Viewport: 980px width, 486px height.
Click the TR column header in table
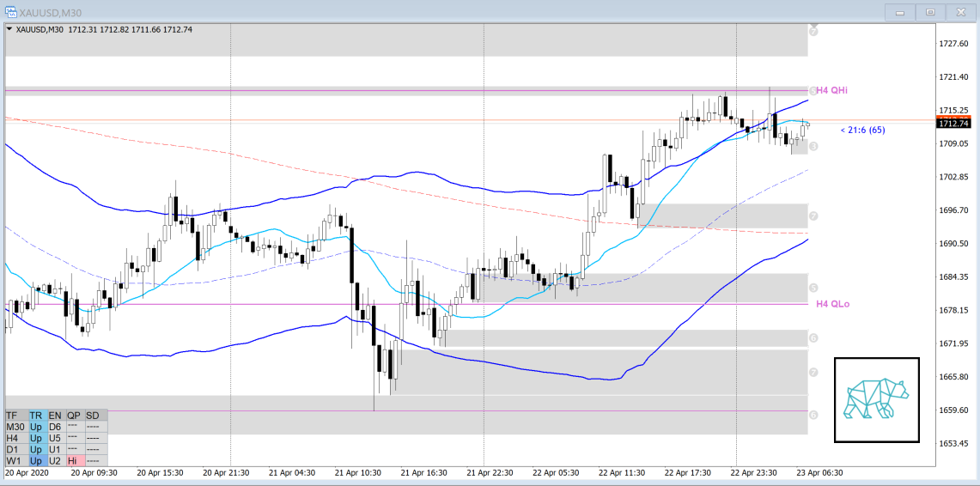35,415
